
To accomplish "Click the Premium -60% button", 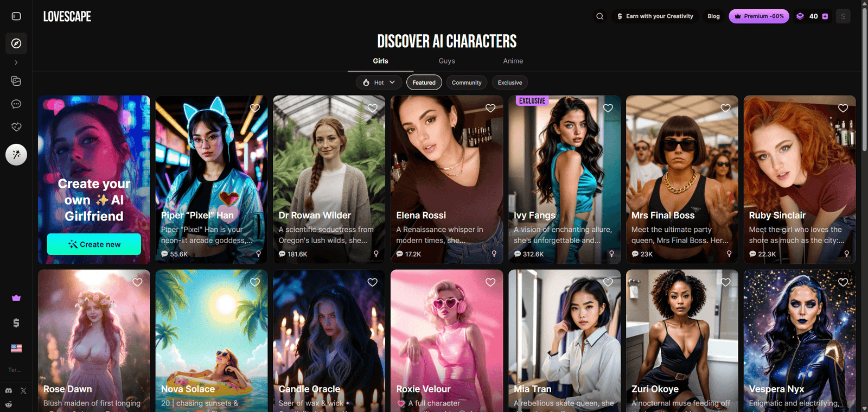I will tap(759, 16).
